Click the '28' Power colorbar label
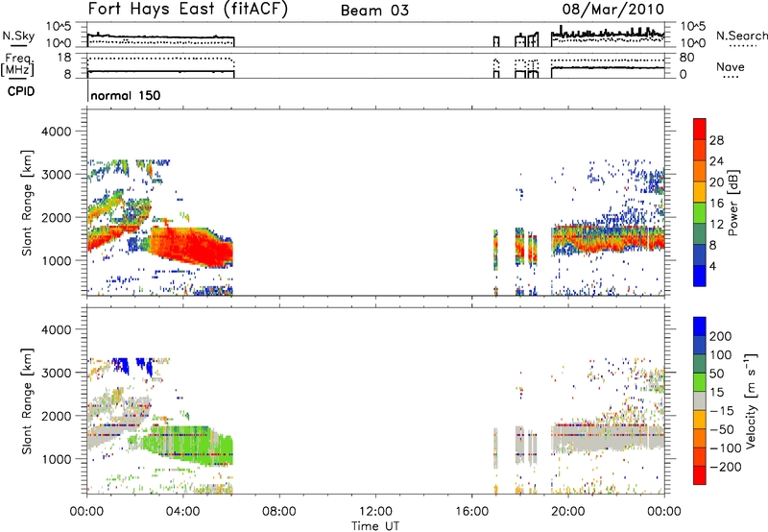 pyautogui.click(x=716, y=140)
